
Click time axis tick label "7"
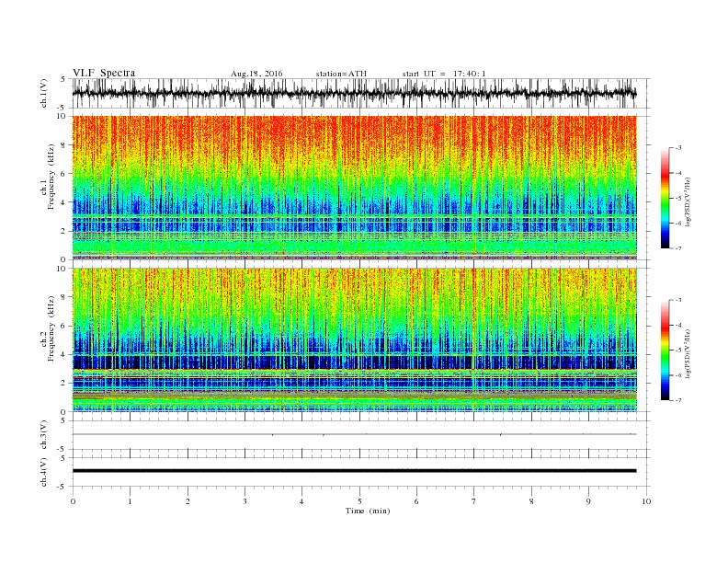474,501
